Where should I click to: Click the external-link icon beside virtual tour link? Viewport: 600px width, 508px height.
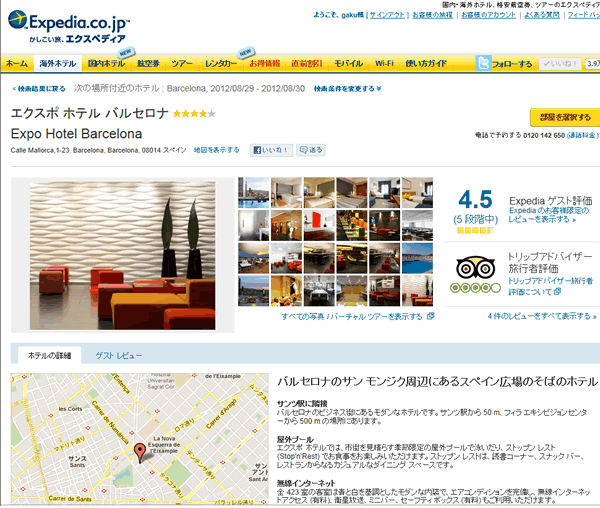[430, 316]
